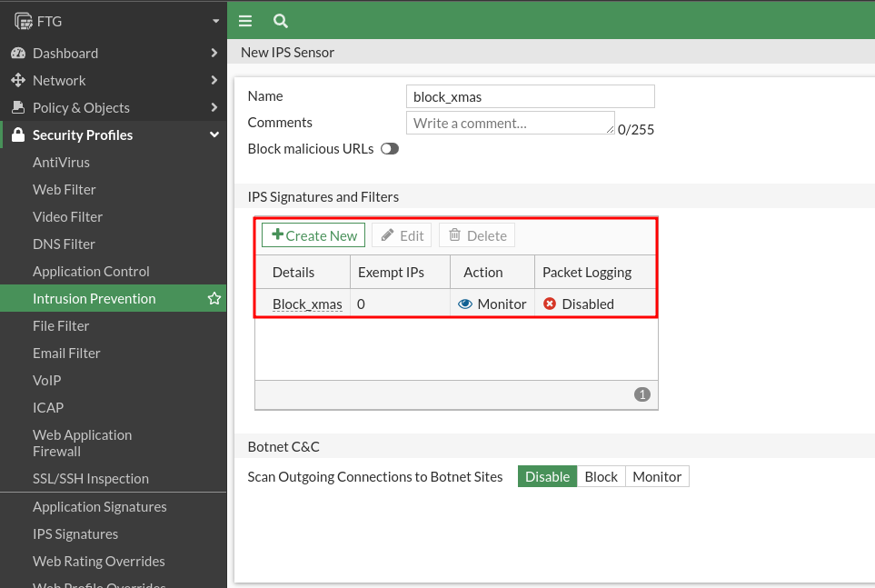Click the Comments text area
The height and width of the screenshot is (588, 875).
coord(510,123)
